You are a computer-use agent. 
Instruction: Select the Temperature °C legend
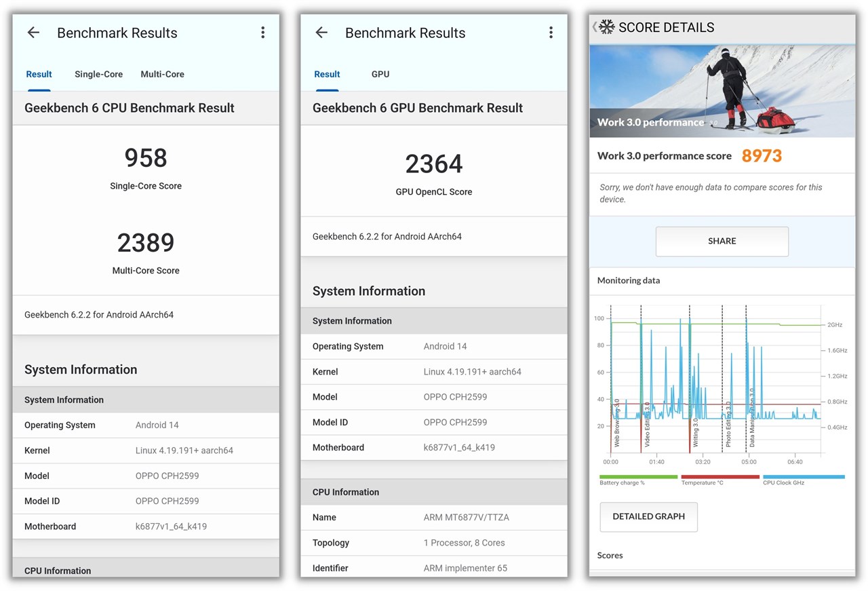coord(720,480)
